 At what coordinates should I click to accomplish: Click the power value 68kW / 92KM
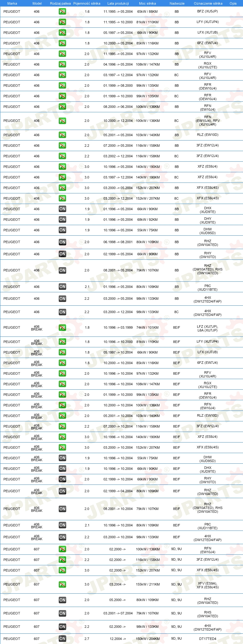pyautogui.click(x=147, y=220)
